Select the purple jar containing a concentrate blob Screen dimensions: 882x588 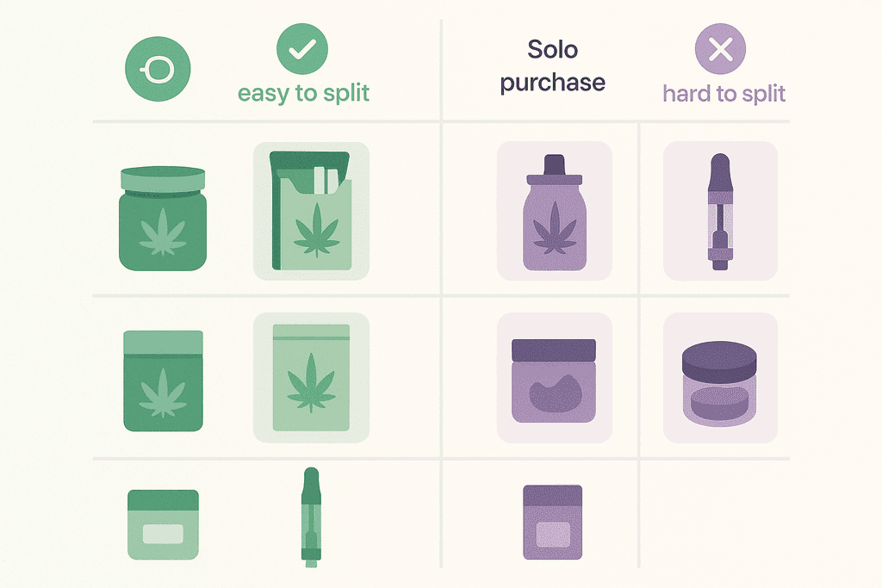pyautogui.click(x=554, y=380)
